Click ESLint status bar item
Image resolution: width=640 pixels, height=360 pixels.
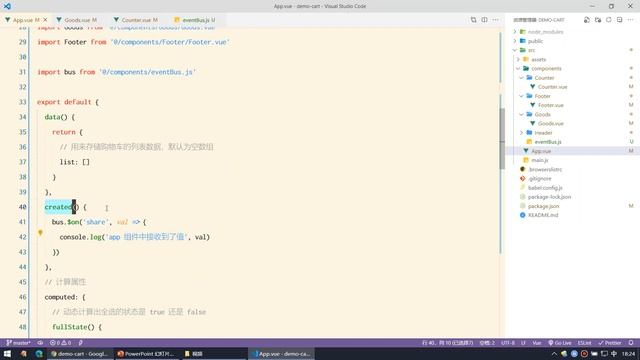click(x=584, y=343)
